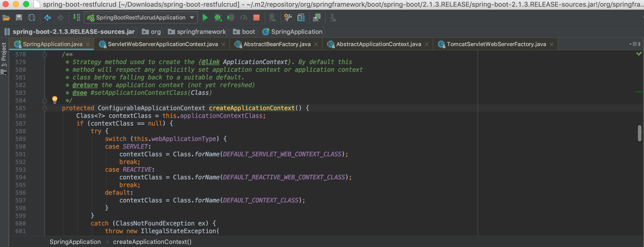
Task: Click SpringApplication in bottom breadcrumb bar
Action: click(75, 242)
